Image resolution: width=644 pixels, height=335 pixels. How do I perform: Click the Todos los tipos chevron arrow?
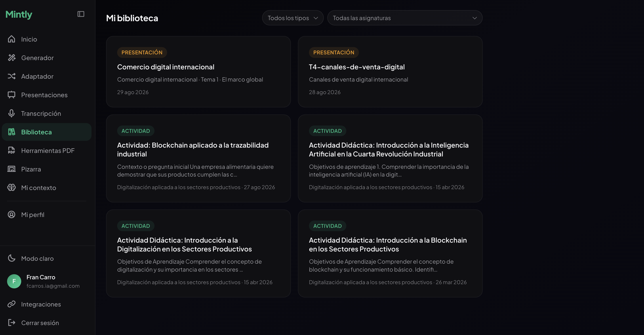(316, 18)
